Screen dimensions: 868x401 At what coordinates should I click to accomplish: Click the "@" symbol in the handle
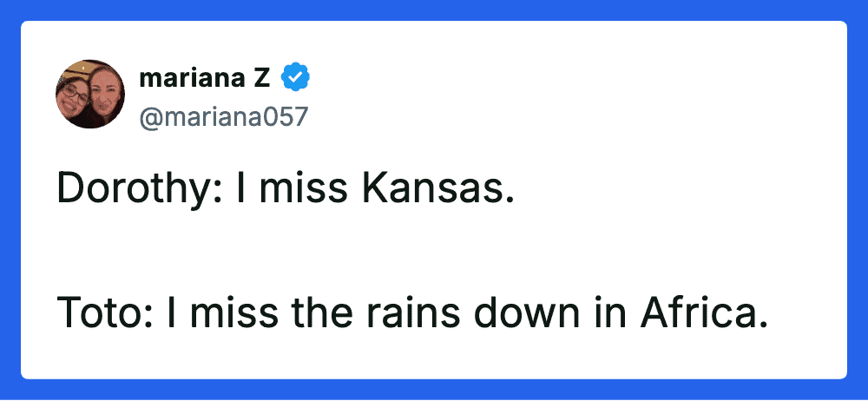click(148, 116)
